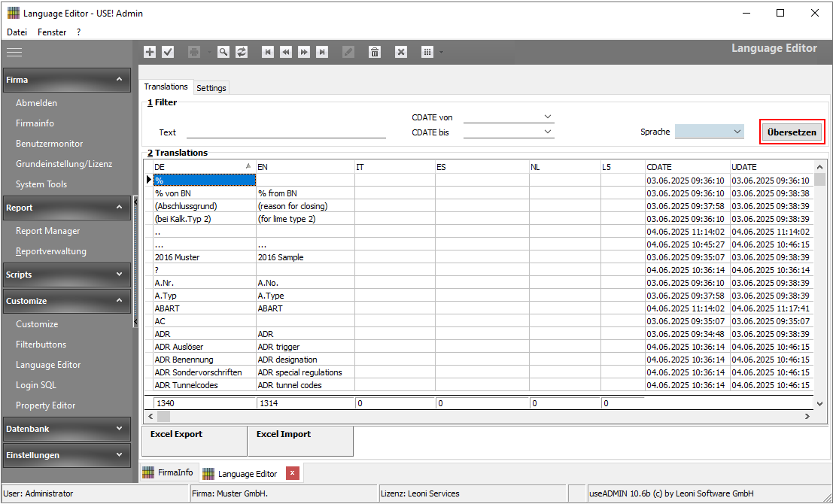Open Reportverwaltung sidebar entry
Screen dimensions: 833x504
click(x=51, y=251)
